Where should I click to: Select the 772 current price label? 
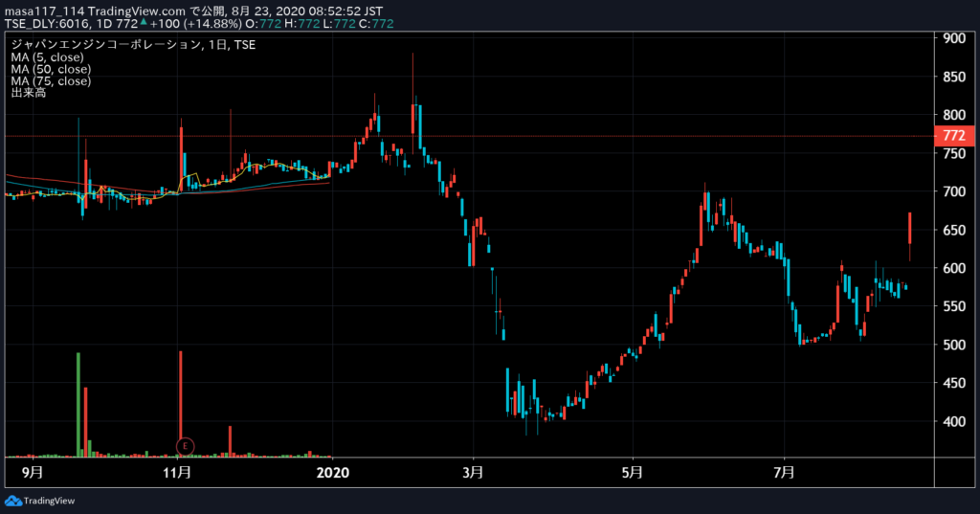tap(954, 136)
